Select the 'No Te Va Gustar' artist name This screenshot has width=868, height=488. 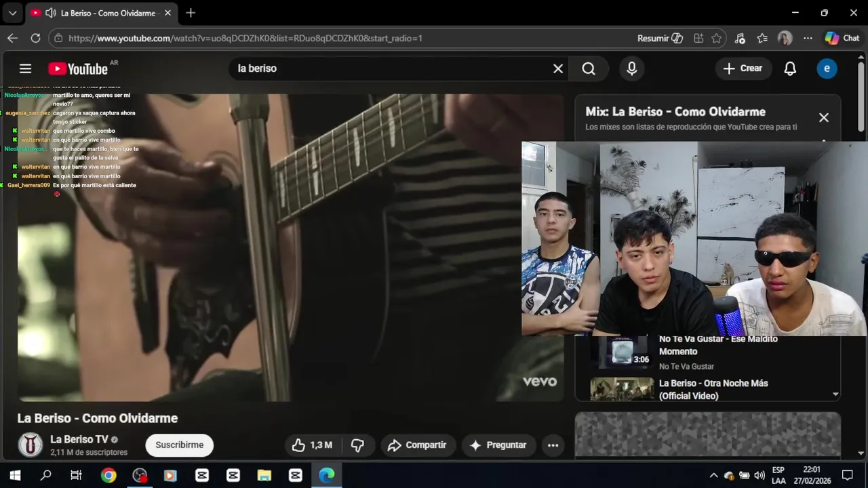pos(686,366)
